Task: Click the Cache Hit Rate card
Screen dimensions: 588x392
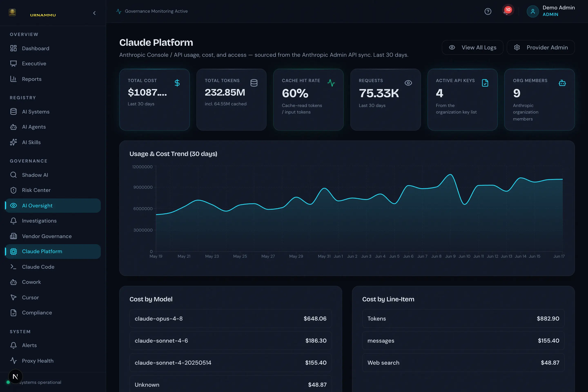Action: point(308,99)
